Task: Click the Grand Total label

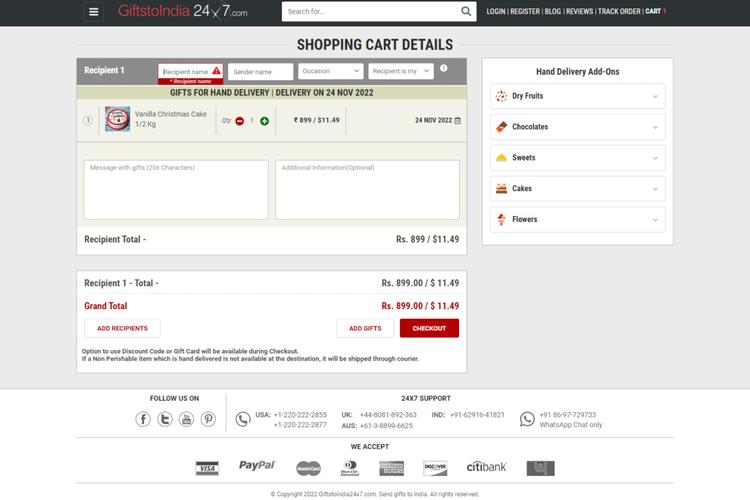Action: click(x=106, y=306)
